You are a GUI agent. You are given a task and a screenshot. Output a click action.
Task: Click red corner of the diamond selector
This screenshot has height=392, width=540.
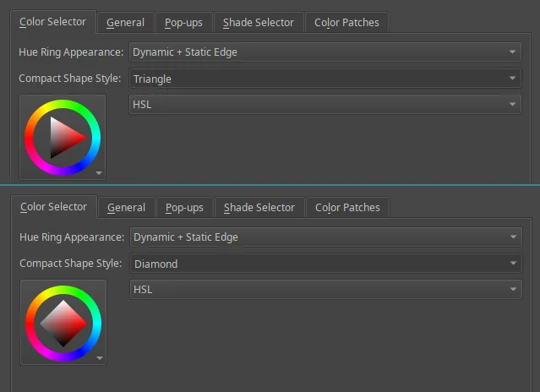pyautogui.click(x=83, y=324)
